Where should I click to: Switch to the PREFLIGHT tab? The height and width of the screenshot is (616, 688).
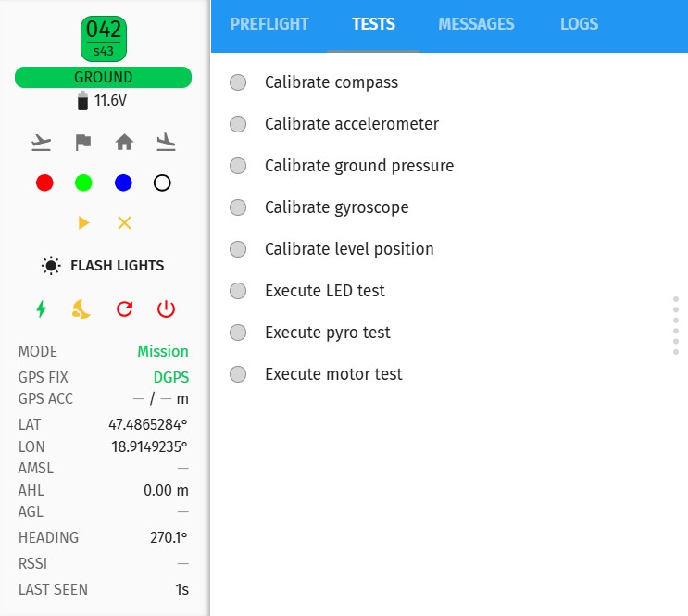[x=269, y=24]
